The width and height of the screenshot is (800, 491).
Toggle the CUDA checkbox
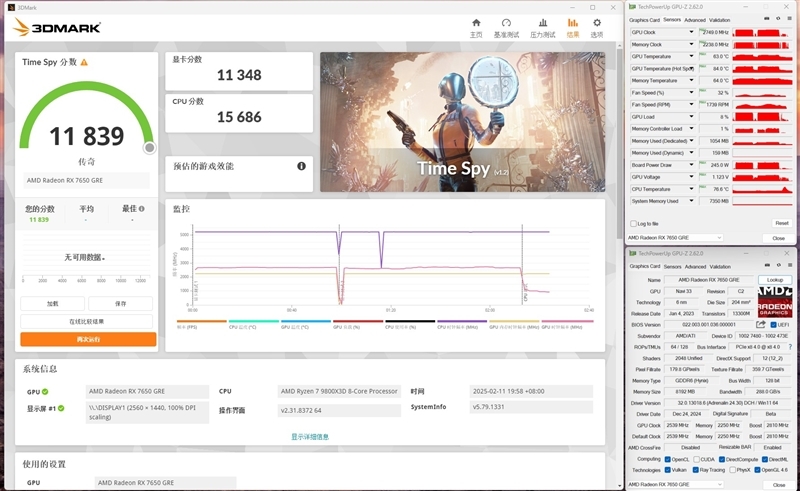pyautogui.click(x=696, y=459)
